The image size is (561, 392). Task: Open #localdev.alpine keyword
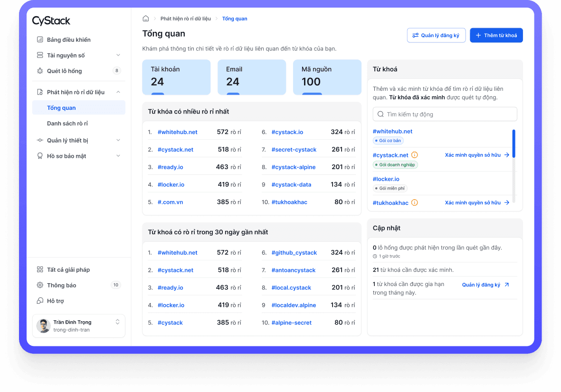coord(294,306)
